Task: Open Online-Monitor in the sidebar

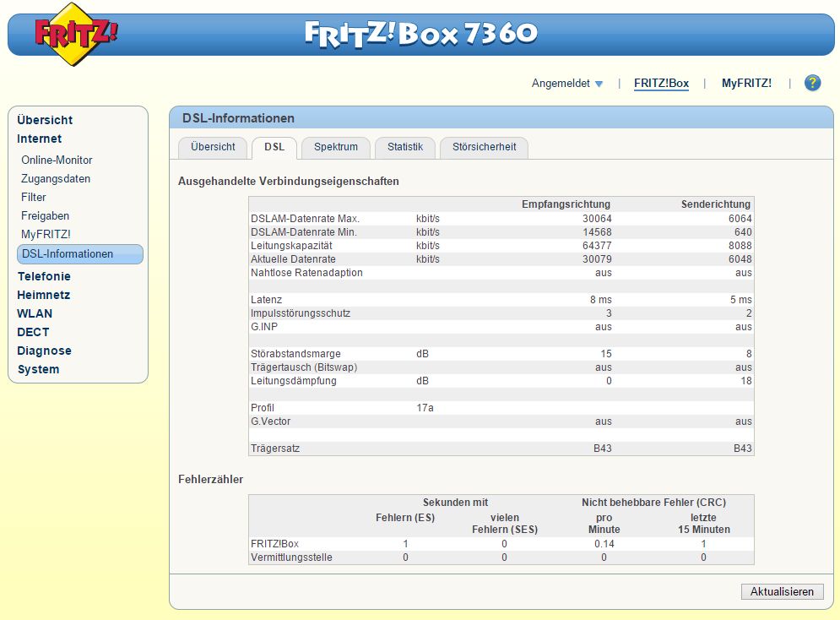Action: click(57, 160)
